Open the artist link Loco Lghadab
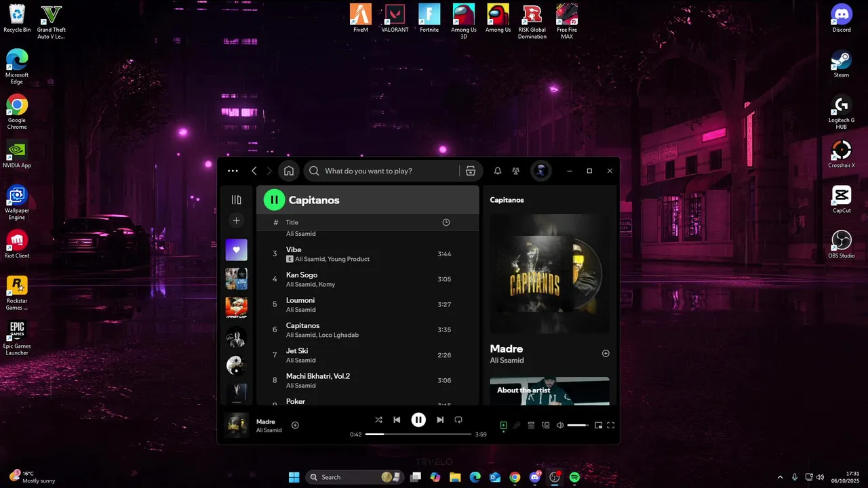 [x=338, y=335]
